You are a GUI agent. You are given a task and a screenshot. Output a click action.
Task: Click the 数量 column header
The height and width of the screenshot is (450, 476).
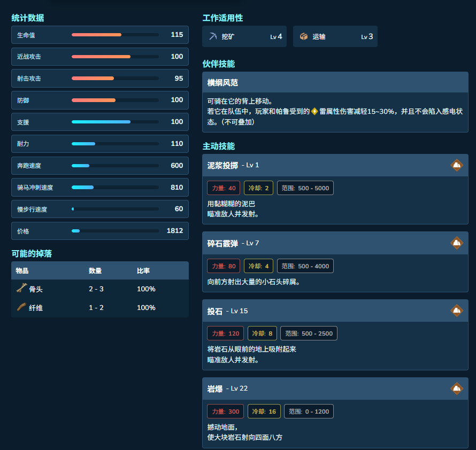[x=95, y=270]
